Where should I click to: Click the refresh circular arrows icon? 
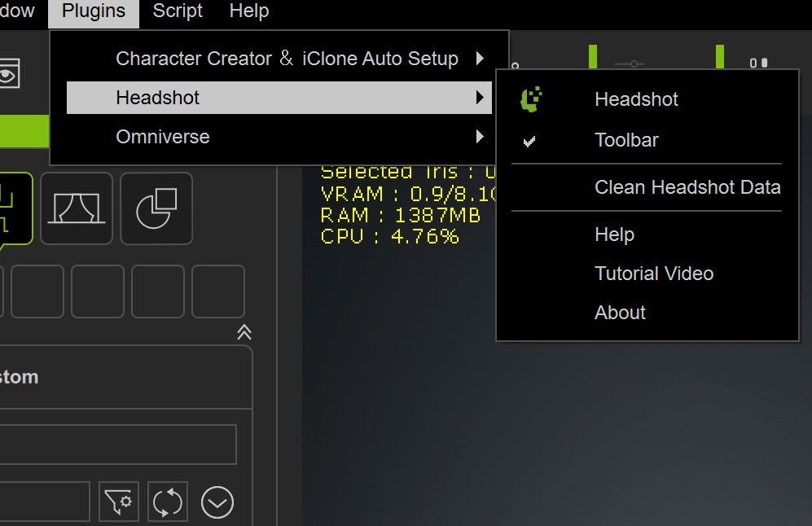(x=168, y=502)
